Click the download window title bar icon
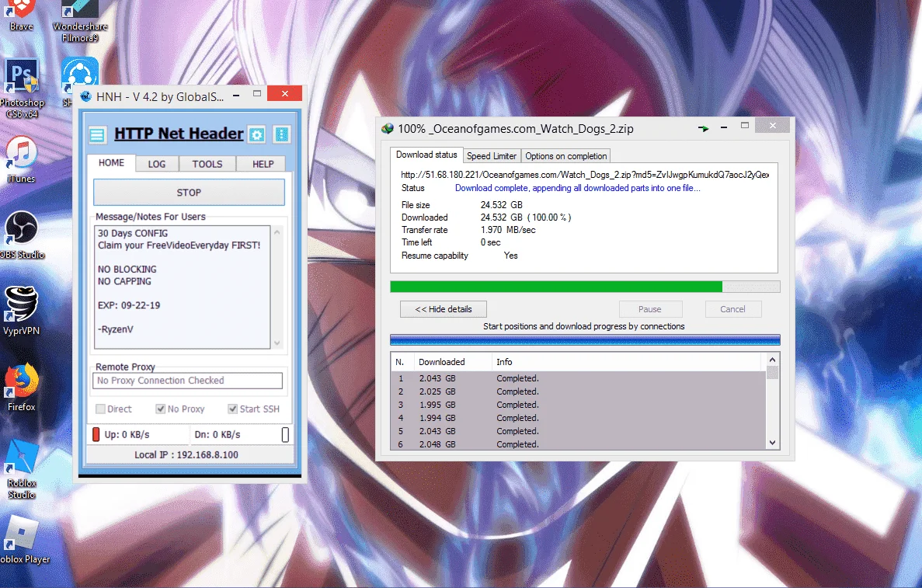 pyautogui.click(x=387, y=129)
